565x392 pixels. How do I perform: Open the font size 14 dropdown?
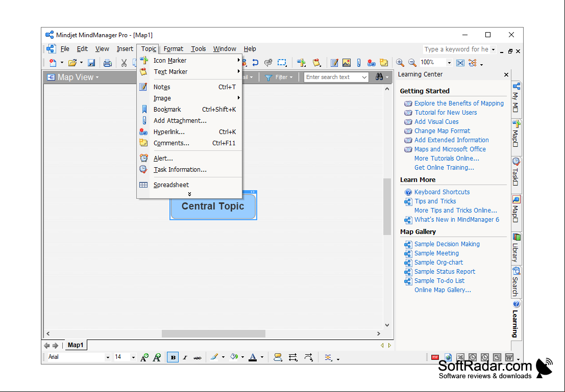[133, 357]
